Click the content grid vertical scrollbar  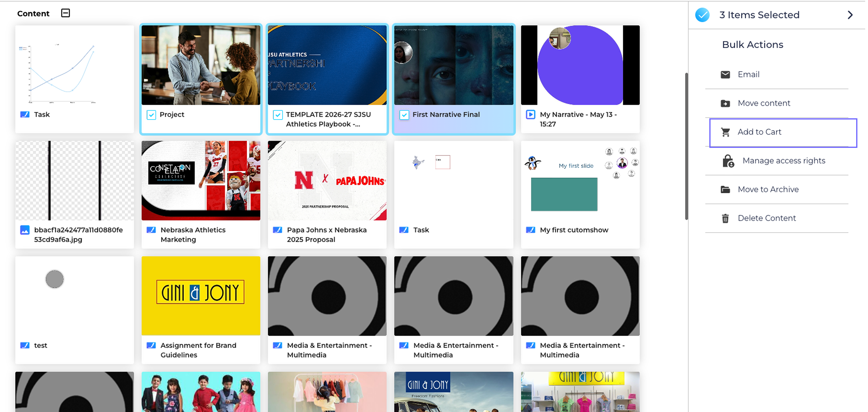pyautogui.click(x=686, y=146)
